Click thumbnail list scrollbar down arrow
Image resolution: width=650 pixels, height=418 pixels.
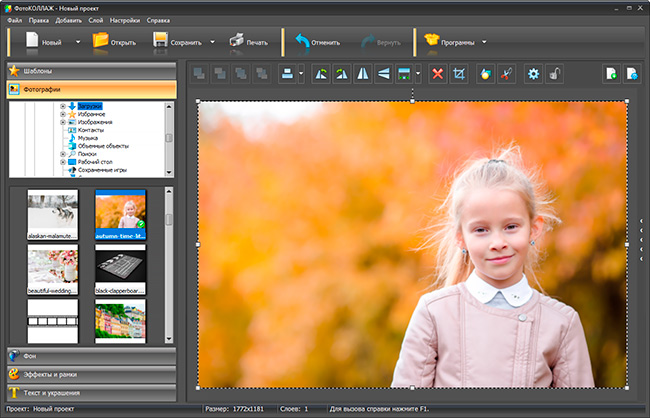tap(169, 339)
